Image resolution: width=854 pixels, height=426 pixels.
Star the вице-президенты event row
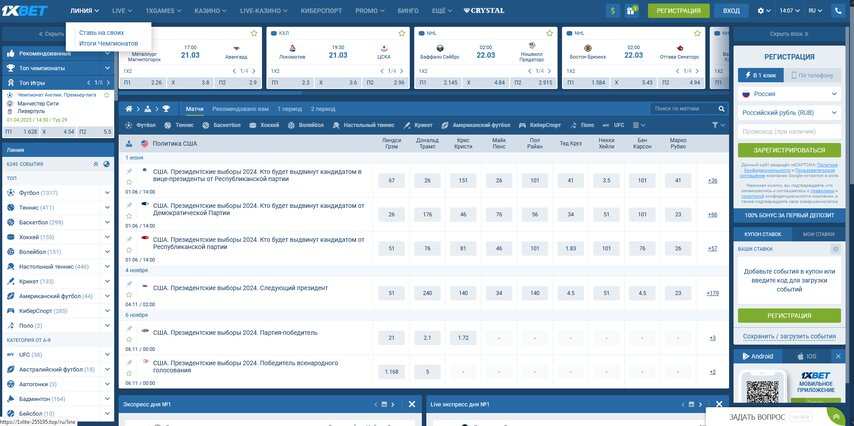point(129,182)
